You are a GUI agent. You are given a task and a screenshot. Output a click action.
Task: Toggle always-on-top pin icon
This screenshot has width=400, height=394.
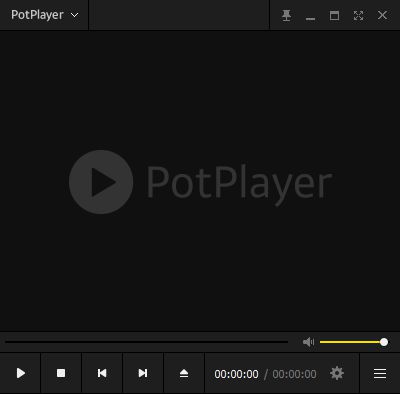pyautogui.click(x=286, y=15)
